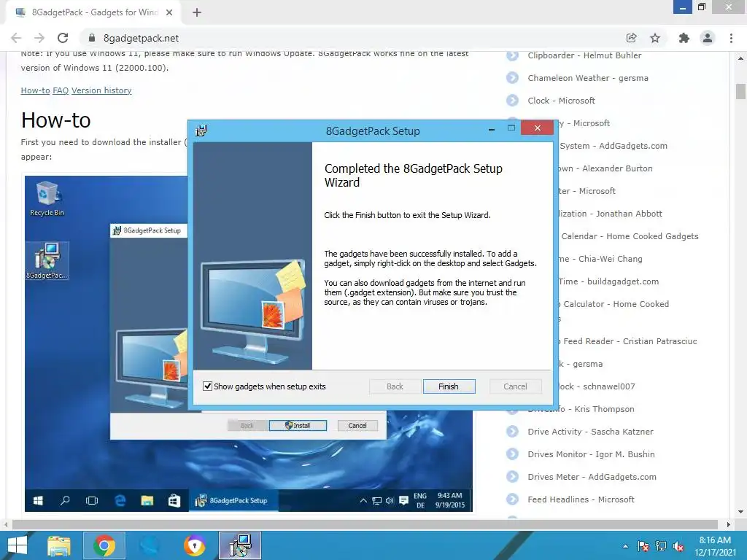This screenshot has width=747, height=560.
Task: Click Cancel in the 8GadgetPack Setup dialog
Action: (x=516, y=386)
